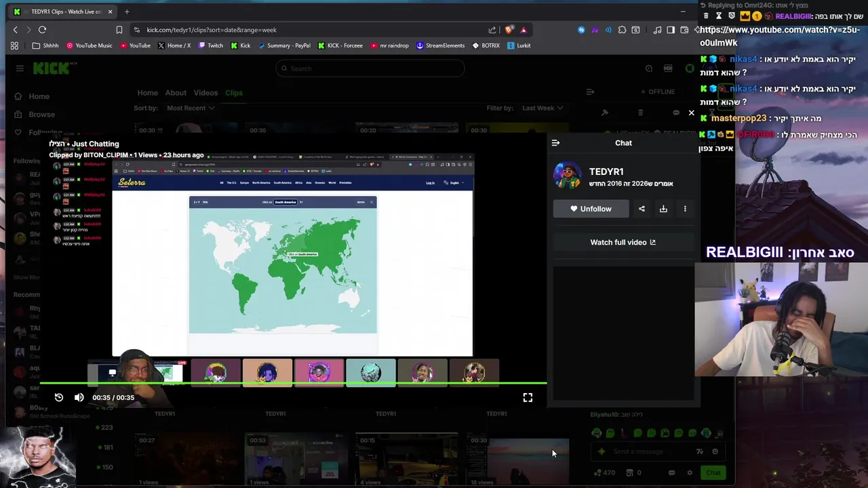Expand the Last Week filter dropdown
This screenshot has width=868, height=488.
[543, 108]
